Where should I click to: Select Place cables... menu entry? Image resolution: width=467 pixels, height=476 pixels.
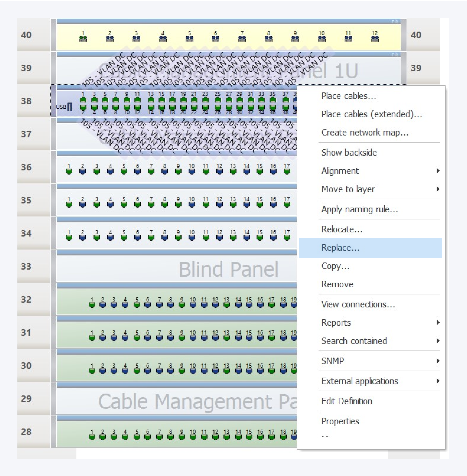point(349,96)
